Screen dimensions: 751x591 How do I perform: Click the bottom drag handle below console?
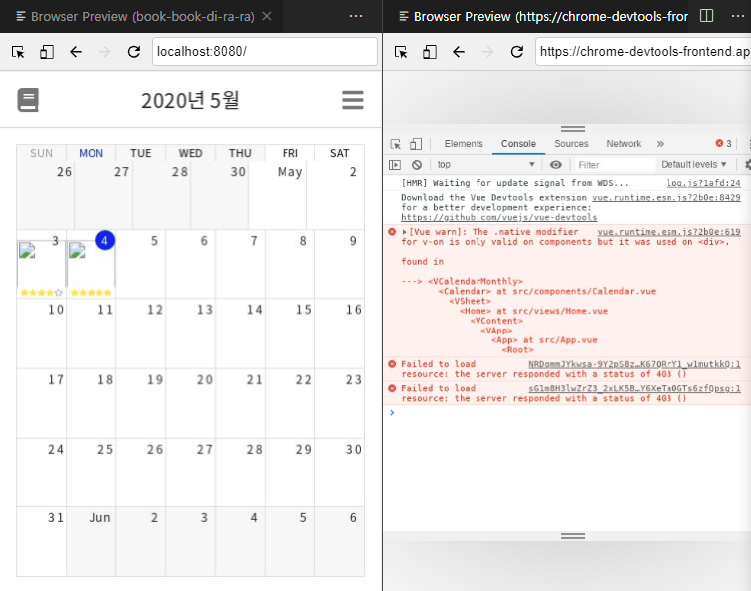(x=573, y=536)
